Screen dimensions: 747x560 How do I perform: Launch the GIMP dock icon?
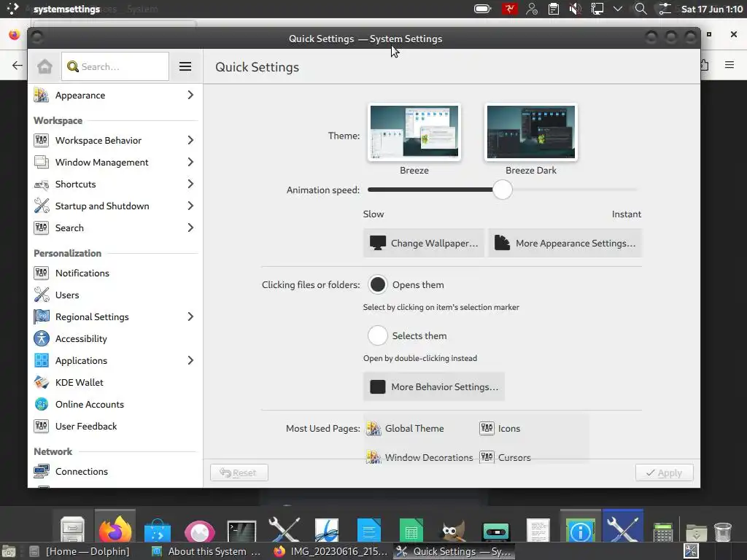453,531
